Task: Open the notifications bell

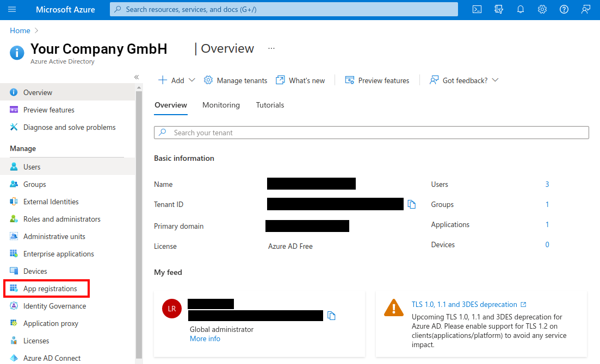Action: [x=521, y=9]
